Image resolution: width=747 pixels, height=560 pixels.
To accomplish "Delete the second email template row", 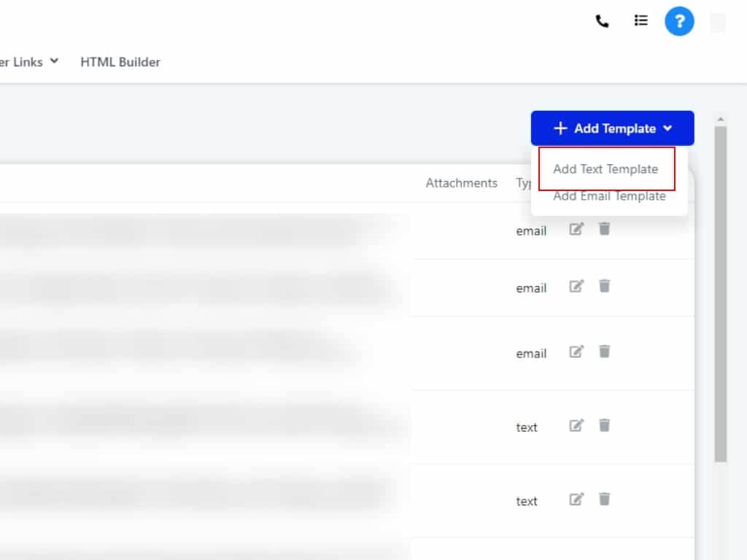I will (x=604, y=287).
